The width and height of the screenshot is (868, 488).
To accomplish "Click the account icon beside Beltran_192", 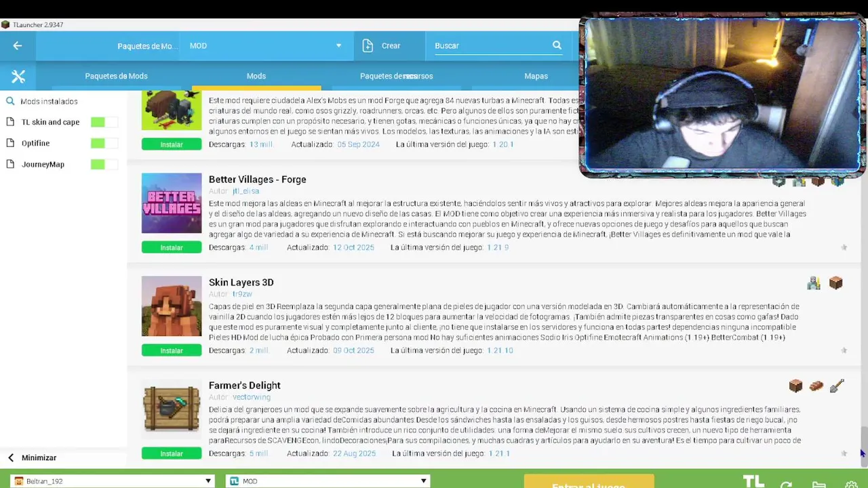I will [x=19, y=481].
